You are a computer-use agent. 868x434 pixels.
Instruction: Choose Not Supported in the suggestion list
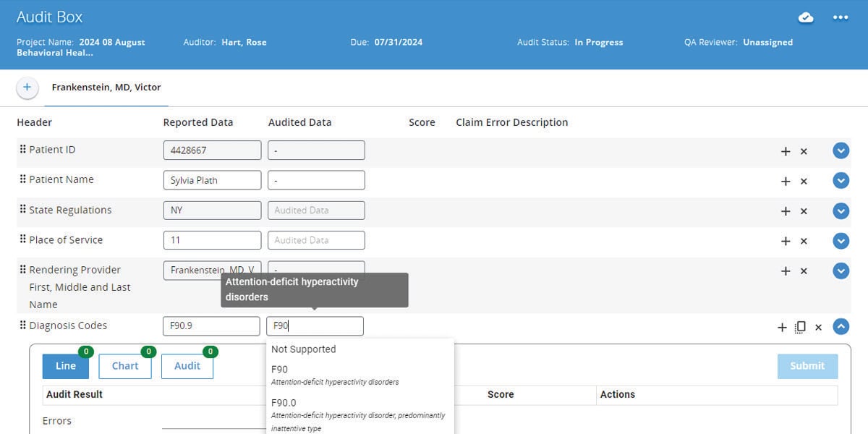(x=304, y=349)
